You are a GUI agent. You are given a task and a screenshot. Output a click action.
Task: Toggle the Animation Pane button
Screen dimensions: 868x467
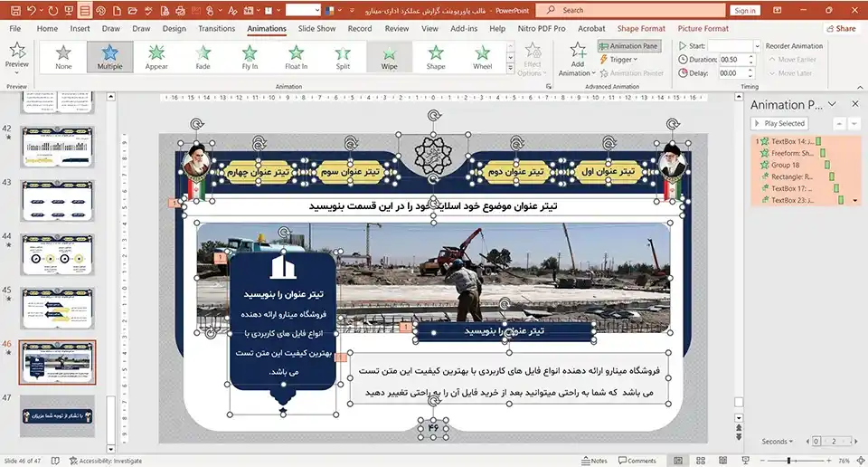(x=629, y=46)
